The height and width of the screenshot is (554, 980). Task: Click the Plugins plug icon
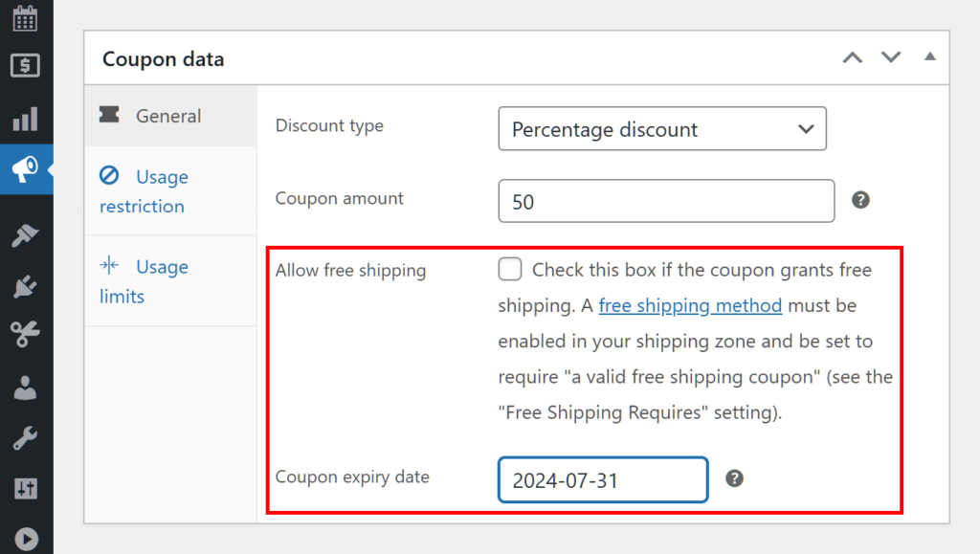(x=25, y=284)
